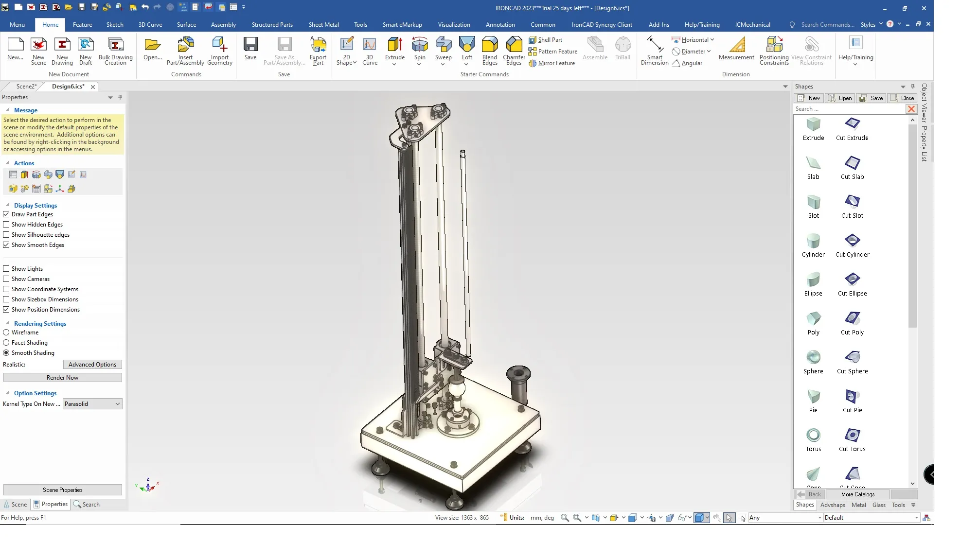Click the Render Now button
Viewport: 961px width, 560px height.
click(62, 378)
